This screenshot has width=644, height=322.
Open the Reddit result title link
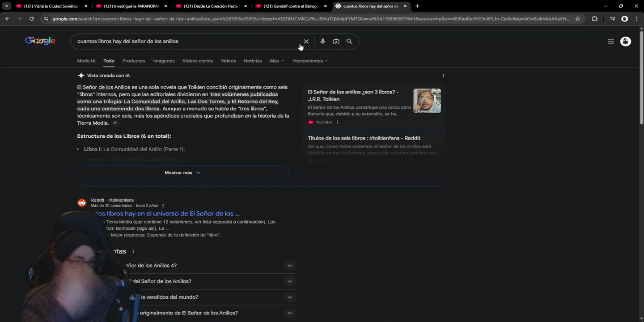166,214
